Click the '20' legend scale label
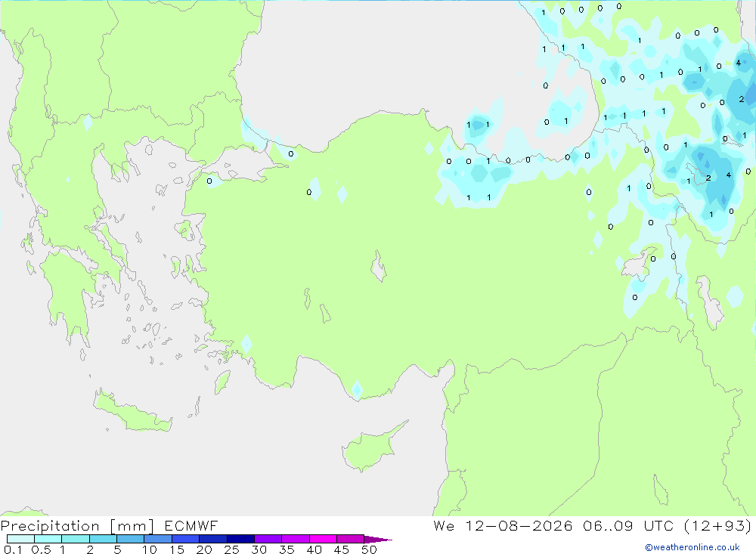 point(204,549)
